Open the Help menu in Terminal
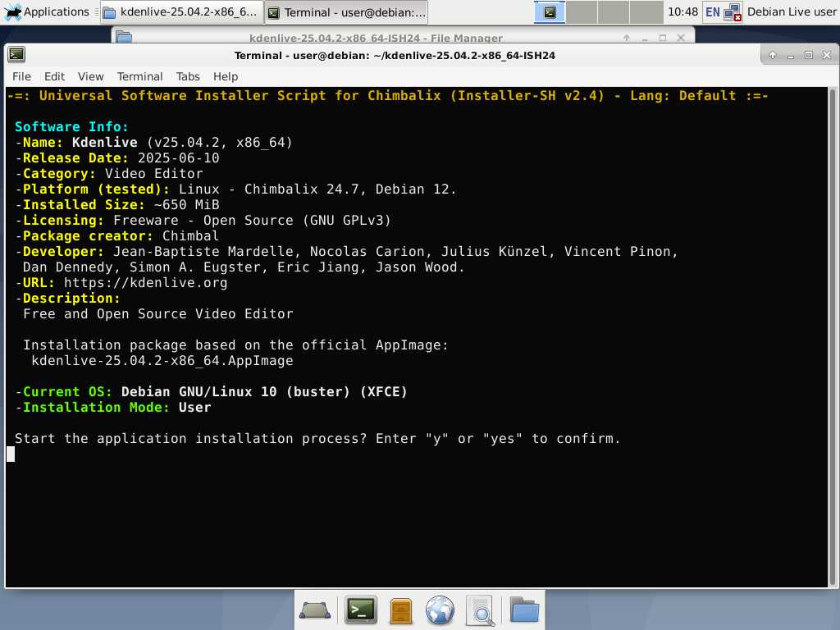The width and height of the screenshot is (840, 630). pyautogui.click(x=226, y=76)
